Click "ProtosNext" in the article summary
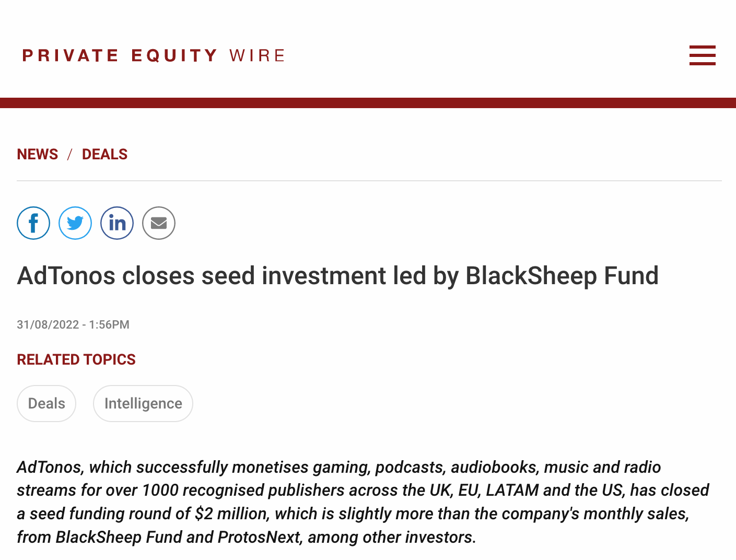This screenshot has width=736, height=560. pyautogui.click(x=259, y=537)
